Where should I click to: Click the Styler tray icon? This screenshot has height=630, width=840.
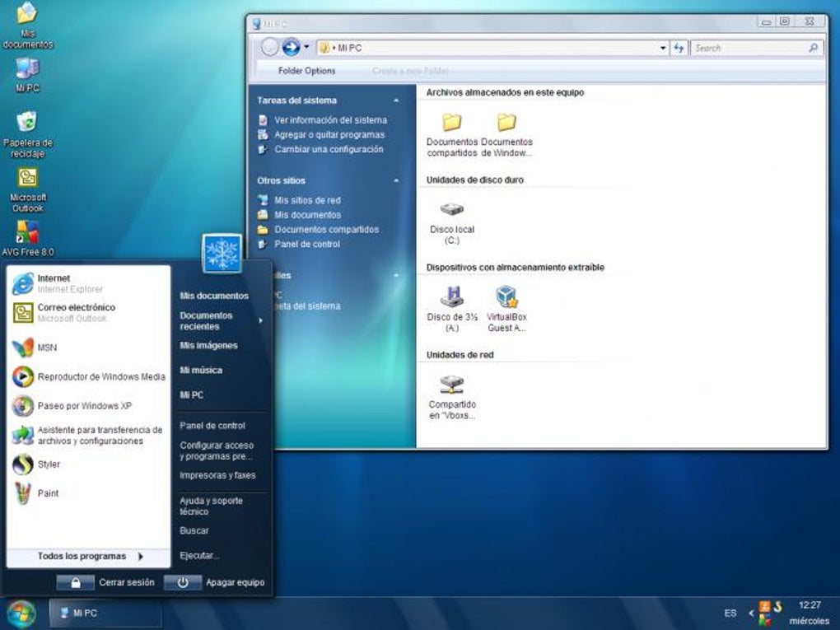(x=777, y=607)
